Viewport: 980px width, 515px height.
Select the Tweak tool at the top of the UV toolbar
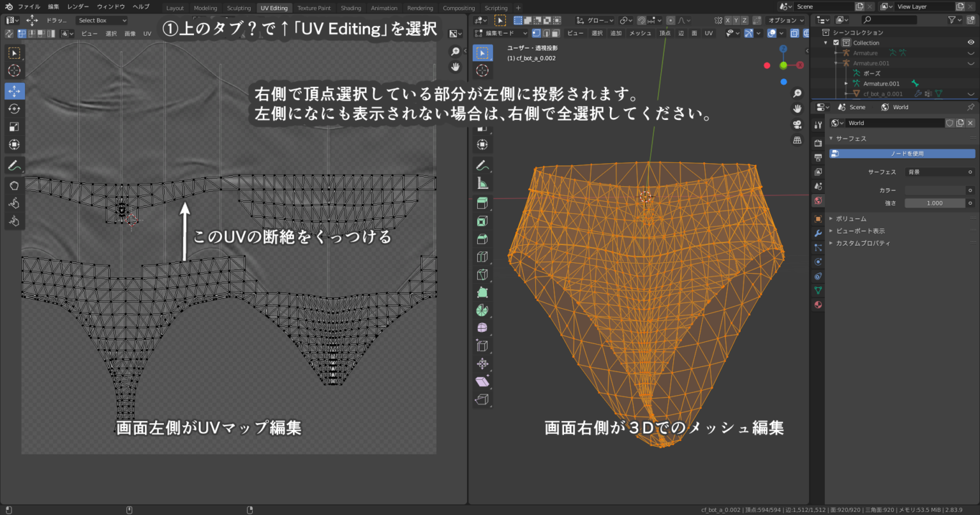[14, 53]
